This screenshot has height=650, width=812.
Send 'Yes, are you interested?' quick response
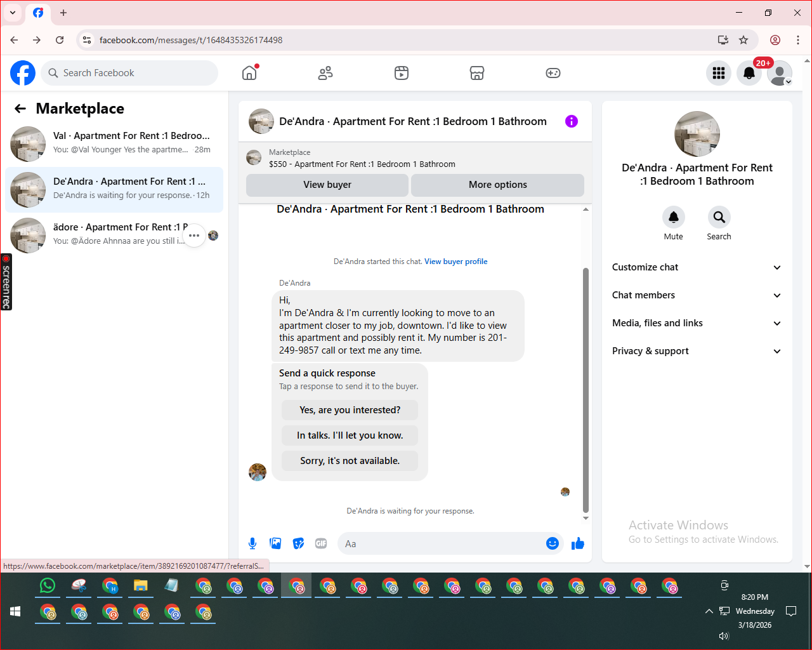coord(350,410)
